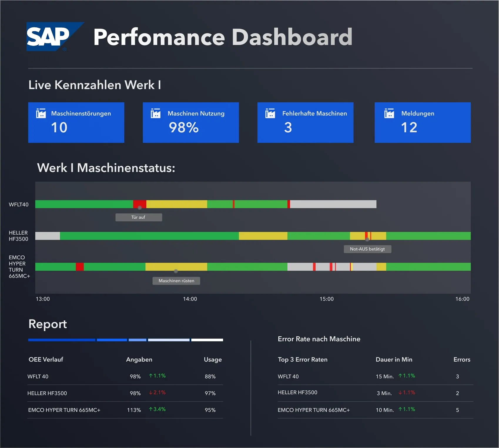The image size is (499, 448).
Task: Click green up arrow in WFLT 40 OEE row
Action: tap(151, 376)
